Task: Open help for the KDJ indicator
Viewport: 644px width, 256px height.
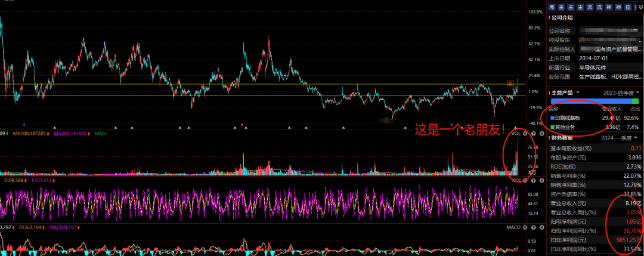Action: (x=532, y=180)
